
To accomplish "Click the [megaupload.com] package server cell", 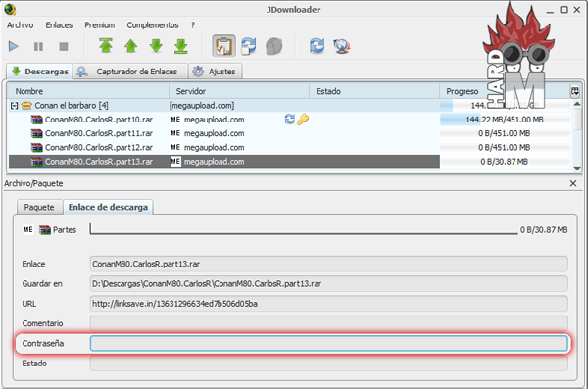I will 202,106.
